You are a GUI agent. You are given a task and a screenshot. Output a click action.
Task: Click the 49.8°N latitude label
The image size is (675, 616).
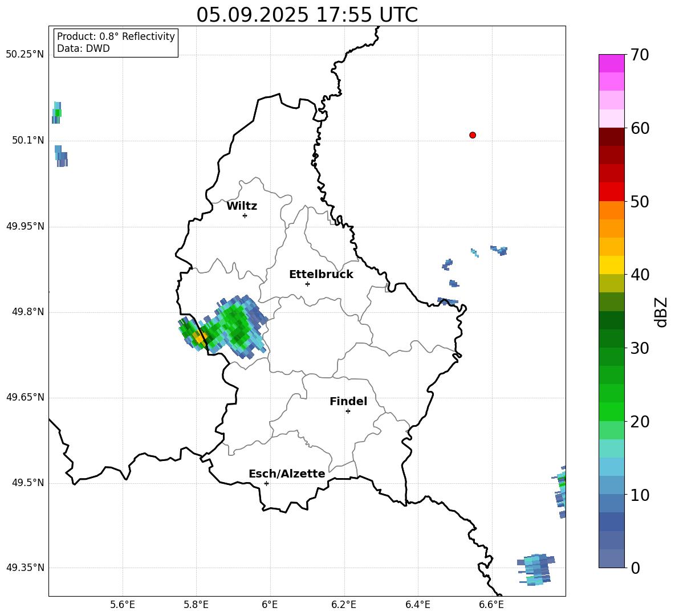[28, 312]
